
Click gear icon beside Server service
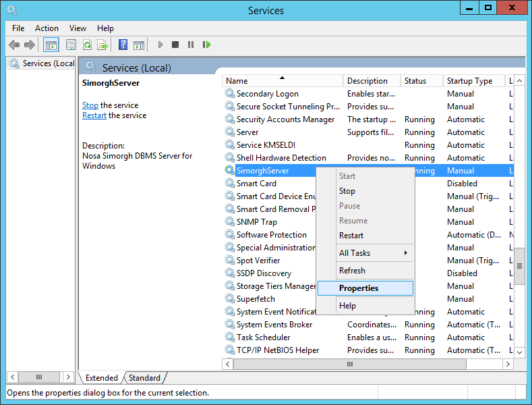(230, 132)
